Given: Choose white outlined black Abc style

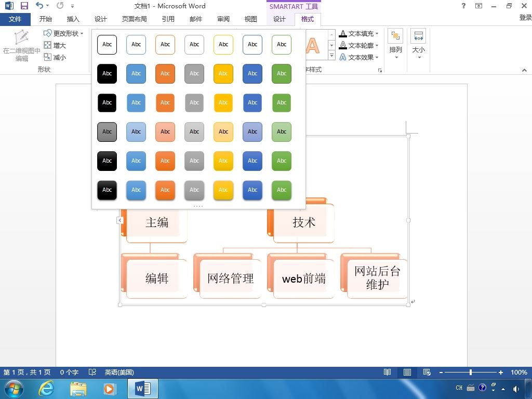Looking at the screenshot, I should pyautogui.click(x=107, y=45).
